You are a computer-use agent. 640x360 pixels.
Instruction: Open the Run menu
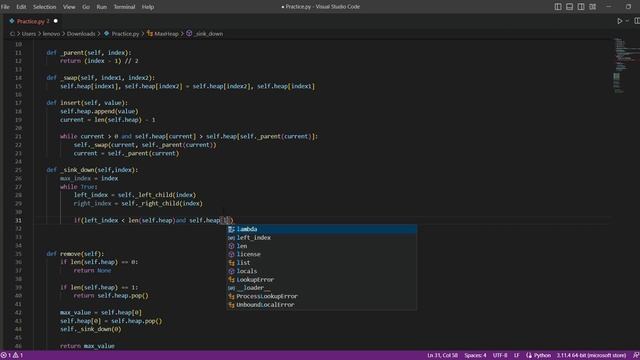pos(102,7)
